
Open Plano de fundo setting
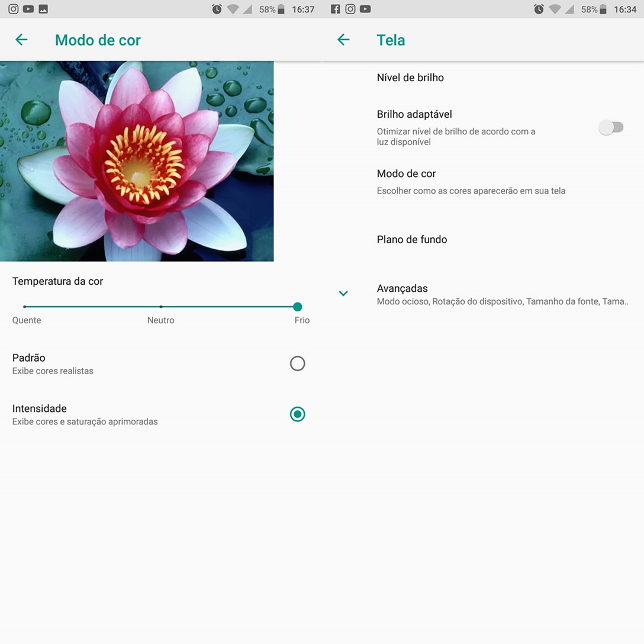(x=483, y=240)
